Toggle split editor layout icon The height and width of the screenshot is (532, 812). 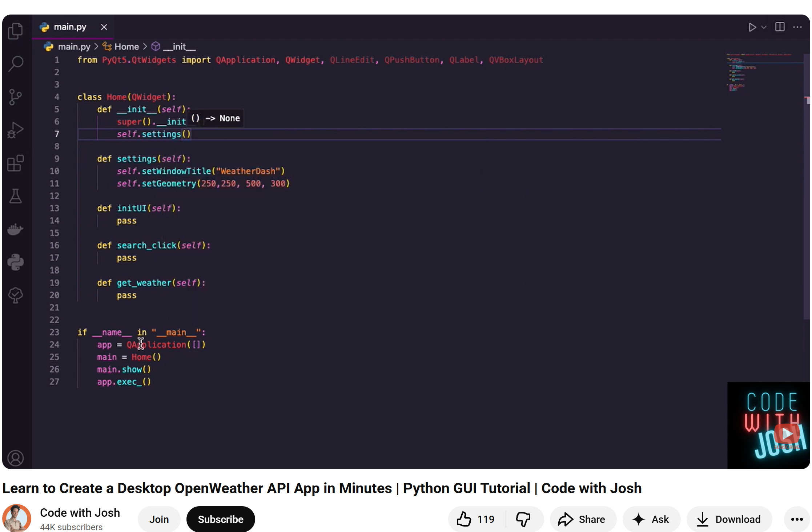(x=780, y=27)
